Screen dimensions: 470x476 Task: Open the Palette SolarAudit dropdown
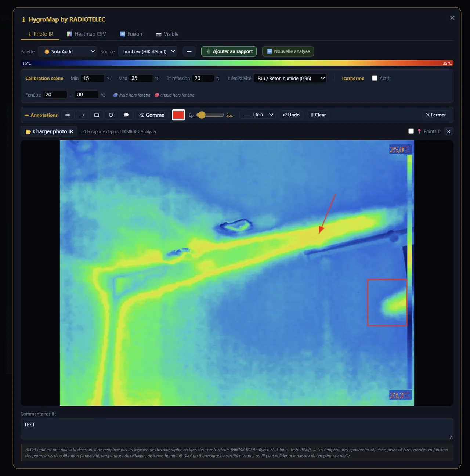pyautogui.click(x=68, y=51)
